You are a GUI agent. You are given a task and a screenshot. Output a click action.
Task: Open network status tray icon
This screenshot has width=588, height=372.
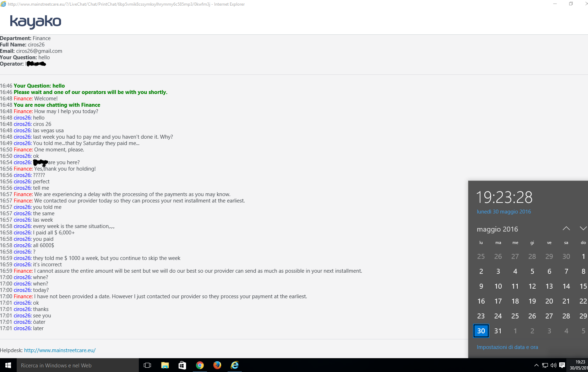[545, 365]
